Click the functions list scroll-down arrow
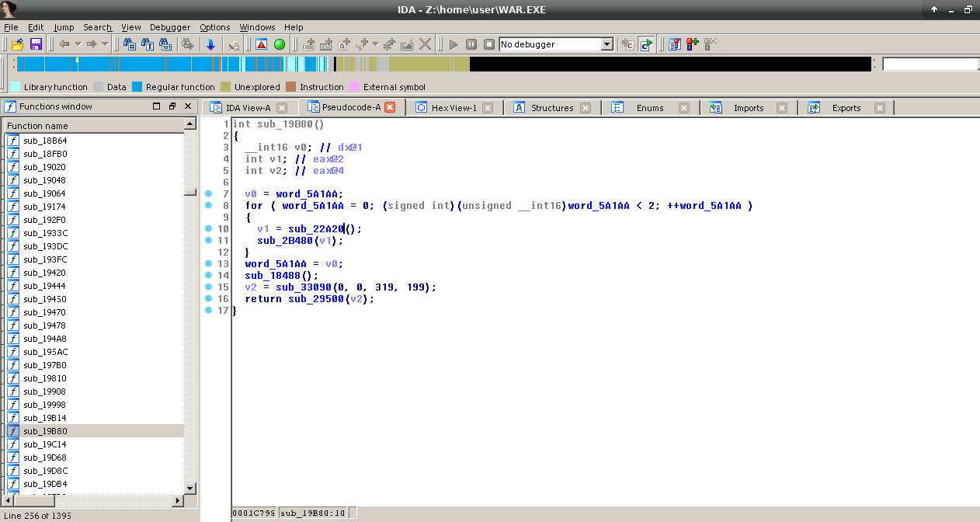 click(x=189, y=488)
